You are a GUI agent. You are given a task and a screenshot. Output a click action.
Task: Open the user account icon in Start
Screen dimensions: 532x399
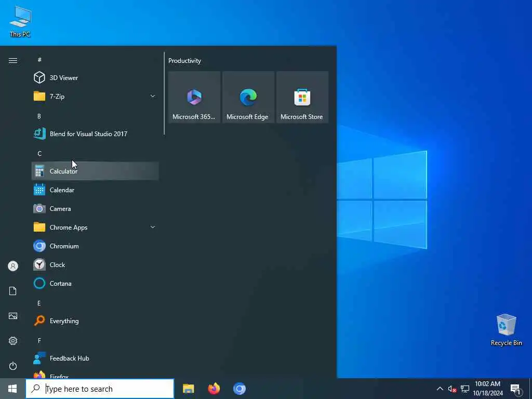point(13,265)
